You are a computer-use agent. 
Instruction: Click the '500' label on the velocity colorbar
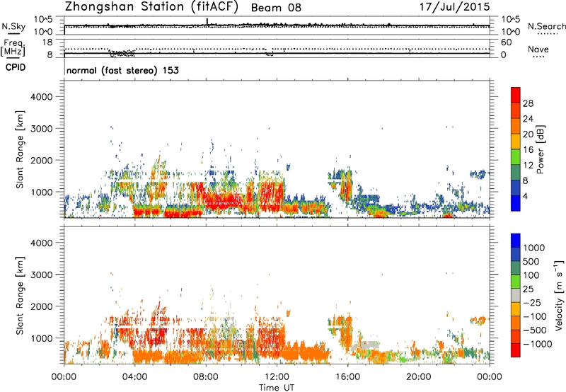click(533, 262)
